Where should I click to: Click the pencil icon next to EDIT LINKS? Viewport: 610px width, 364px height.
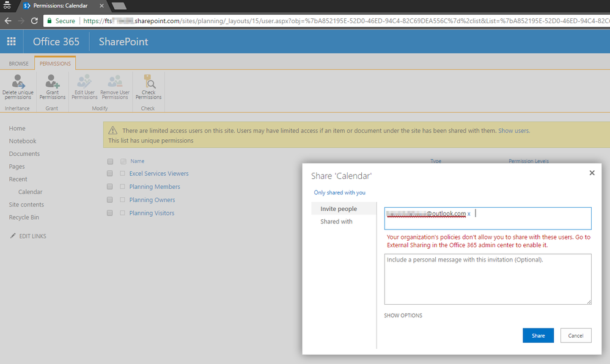coord(13,236)
